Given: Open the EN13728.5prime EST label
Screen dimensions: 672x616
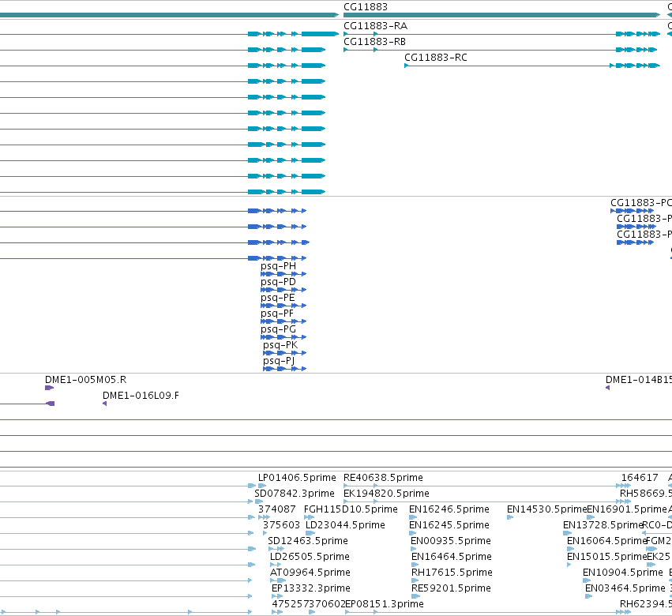Looking at the screenshot, I should pos(603,525).
